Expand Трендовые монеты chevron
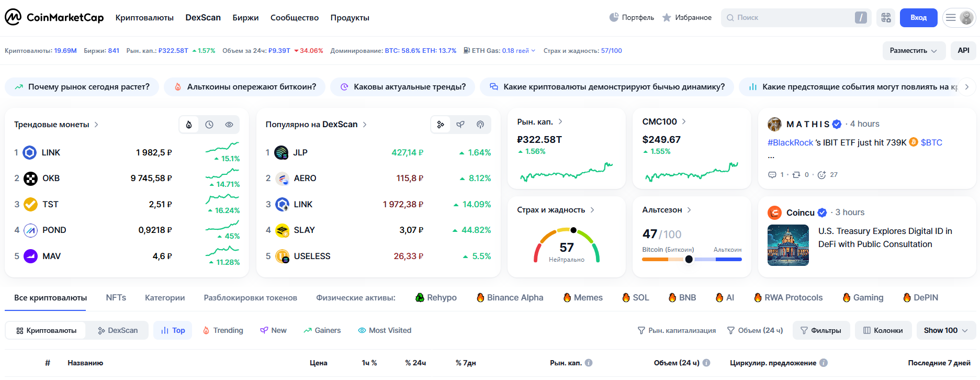 [96, 125]
